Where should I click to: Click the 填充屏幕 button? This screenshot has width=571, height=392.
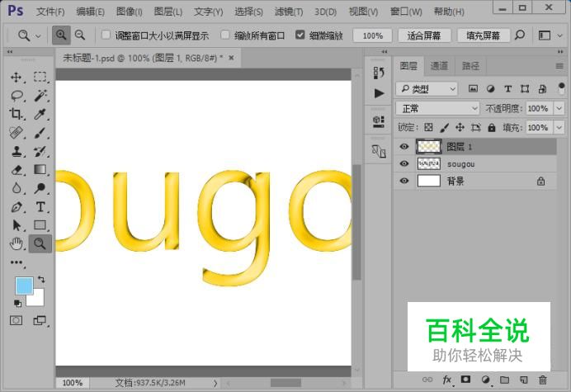coord(484,35)
